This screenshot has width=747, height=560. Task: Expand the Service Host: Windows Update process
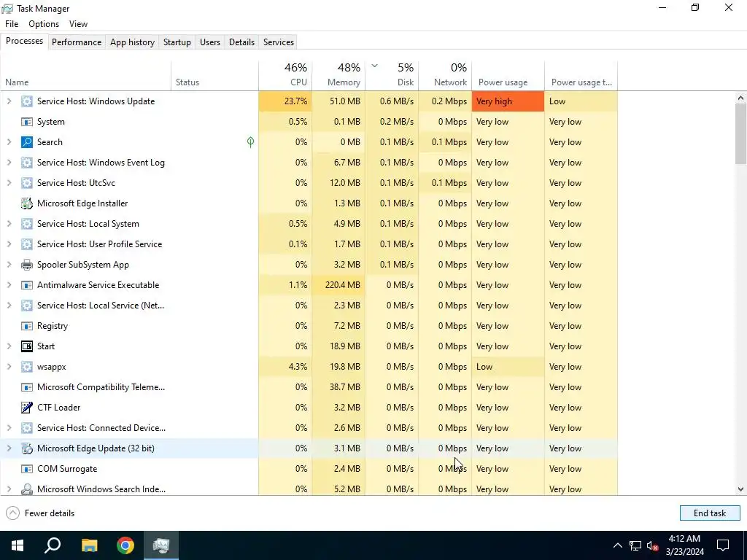[x=9, y=101]
